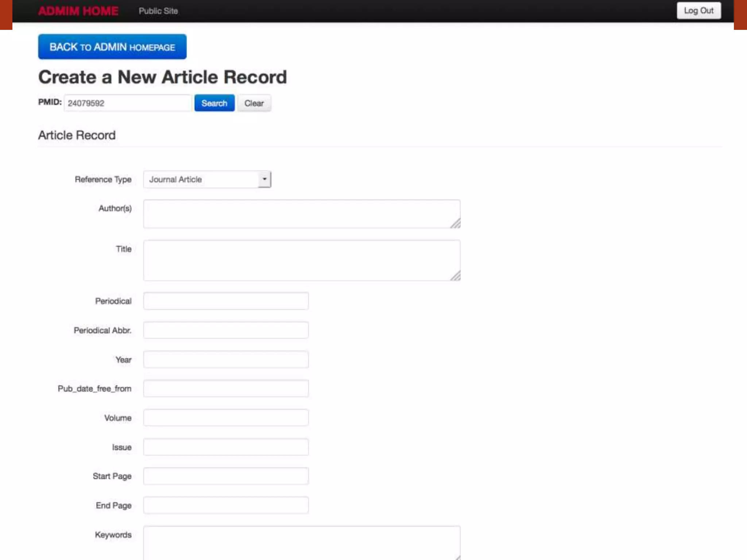Click the Volume input field
Viewport: 747px width, 560px height.
click(x=226, y=417)
